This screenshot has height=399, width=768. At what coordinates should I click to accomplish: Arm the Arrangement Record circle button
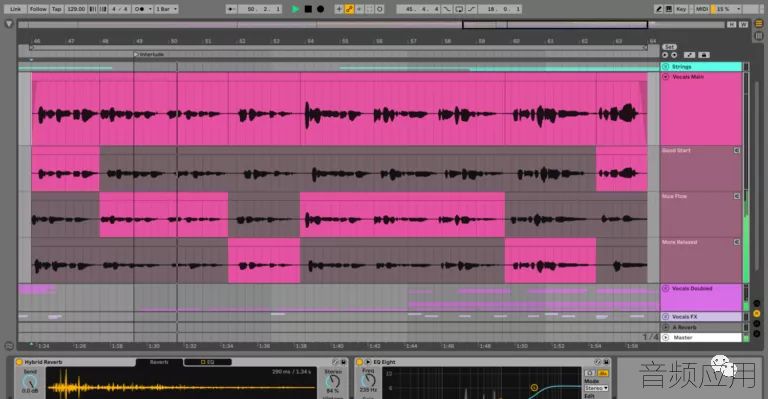click(x=320, y=9)
